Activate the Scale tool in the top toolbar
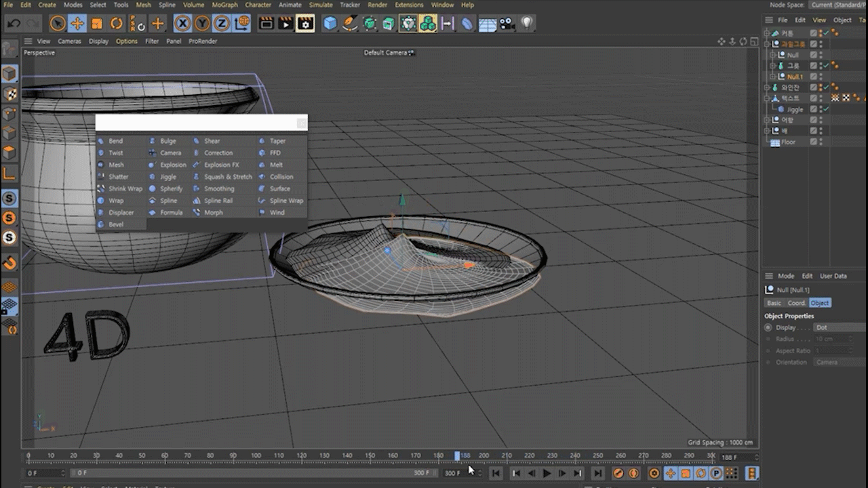Image resolution: width=868 pixels, height=488 pixels. [97, 24]
